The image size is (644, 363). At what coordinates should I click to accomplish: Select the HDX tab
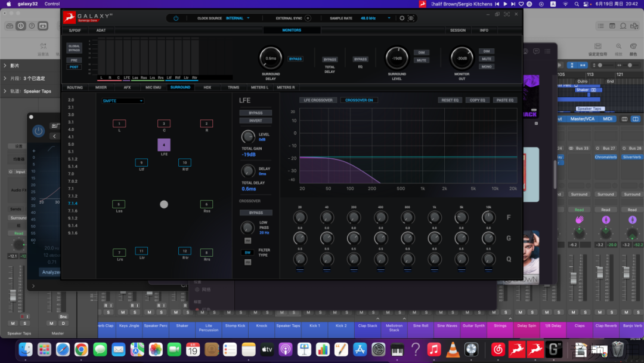click(x=208, y=88)
